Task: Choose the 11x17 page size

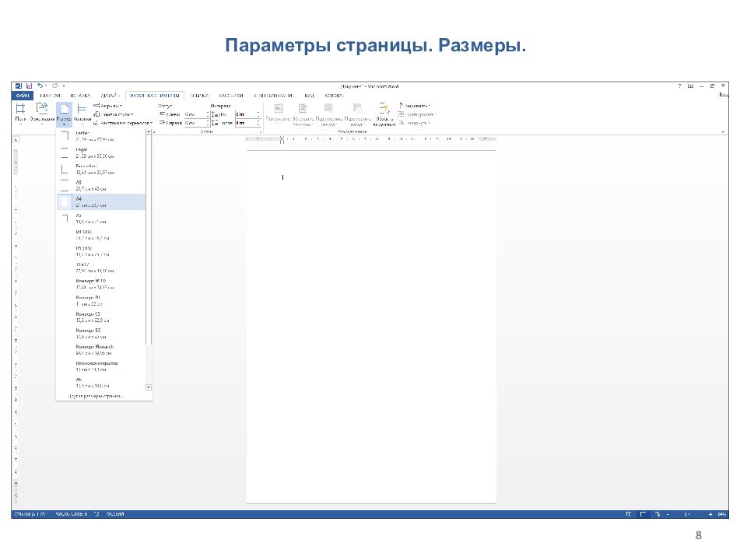Action: click(x=101, y=268)
